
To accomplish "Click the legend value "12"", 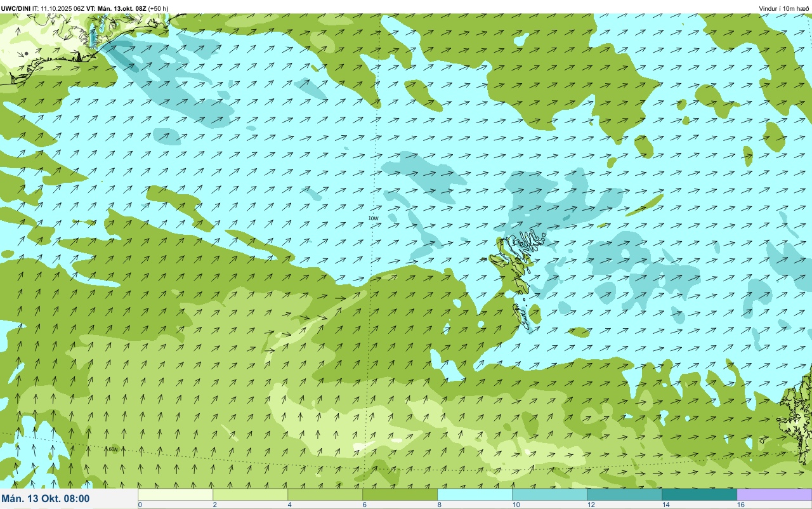I will (591, 505).
